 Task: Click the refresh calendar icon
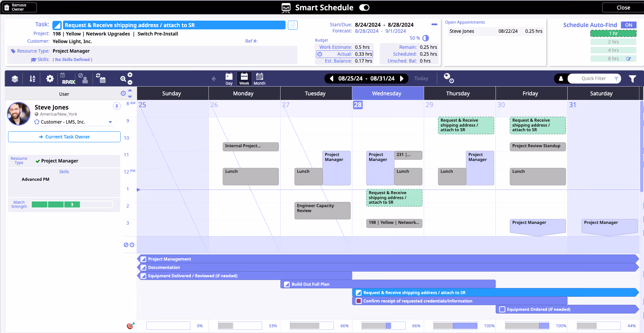click(x=101, y=78)
